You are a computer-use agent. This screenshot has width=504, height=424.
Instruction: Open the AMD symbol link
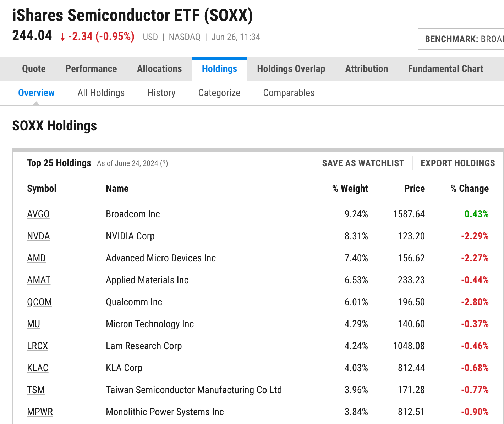pos(36,258)
